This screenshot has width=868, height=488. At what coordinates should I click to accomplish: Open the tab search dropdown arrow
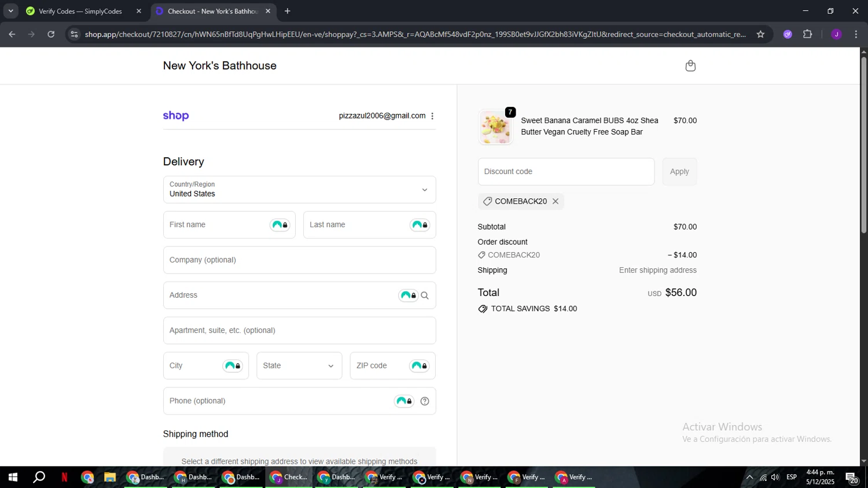[10, 11]
